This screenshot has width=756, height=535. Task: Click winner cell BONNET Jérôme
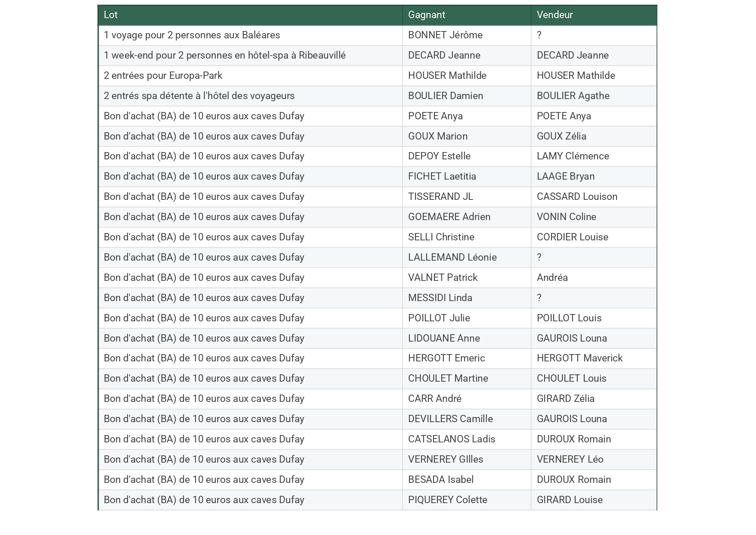(445, 35)
